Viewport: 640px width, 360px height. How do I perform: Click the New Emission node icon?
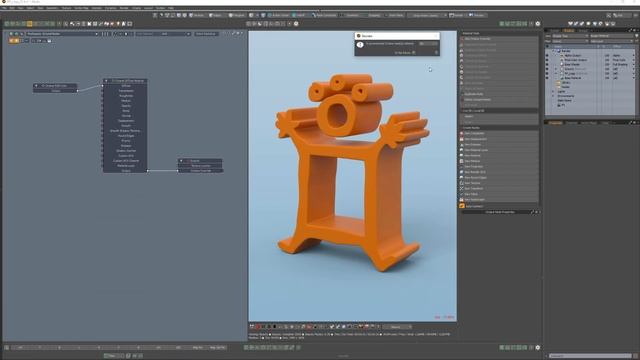pos(462,144)
